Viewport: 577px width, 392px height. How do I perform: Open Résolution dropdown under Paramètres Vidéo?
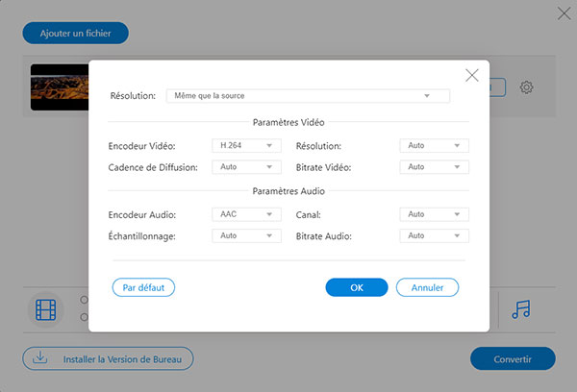click(434, 146)
